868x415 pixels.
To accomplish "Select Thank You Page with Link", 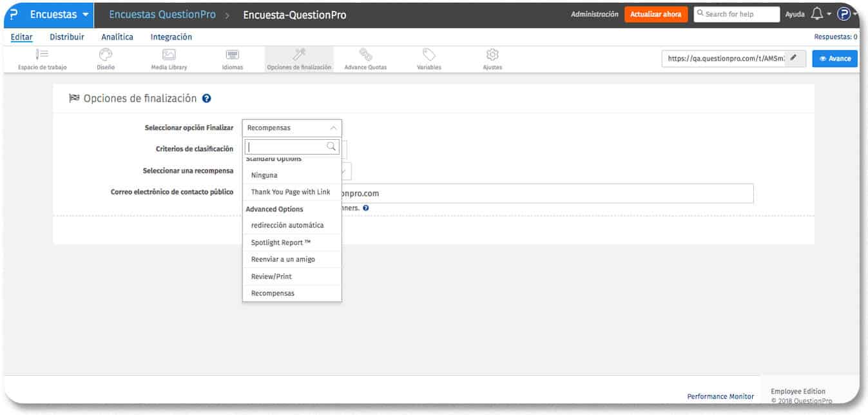I will 292,192.
